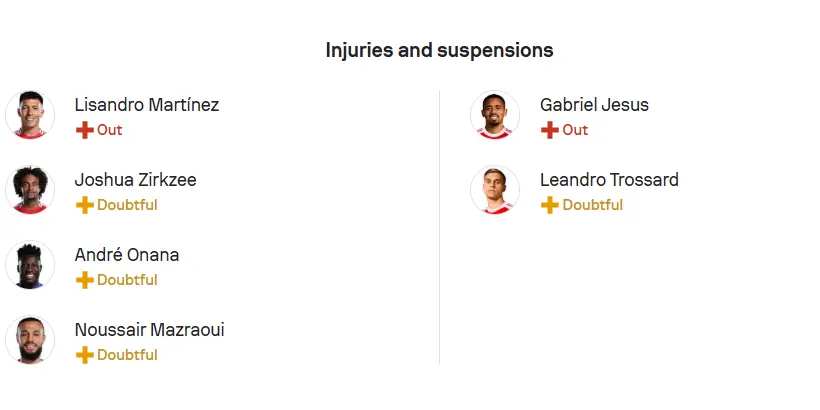820x410 pixels.
Task: Click Noussair Mazraoui's player avatar
Action: click(30, 340)
